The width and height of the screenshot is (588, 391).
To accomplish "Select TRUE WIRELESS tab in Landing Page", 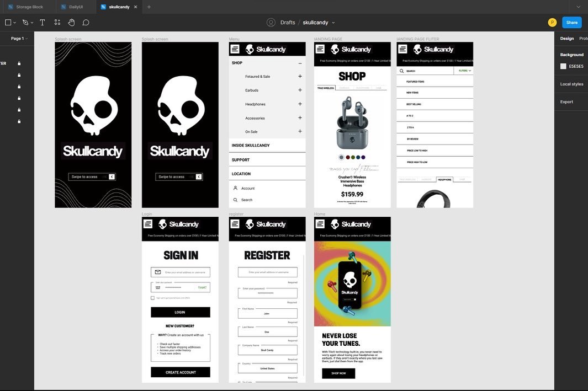I will pos(326,88).
